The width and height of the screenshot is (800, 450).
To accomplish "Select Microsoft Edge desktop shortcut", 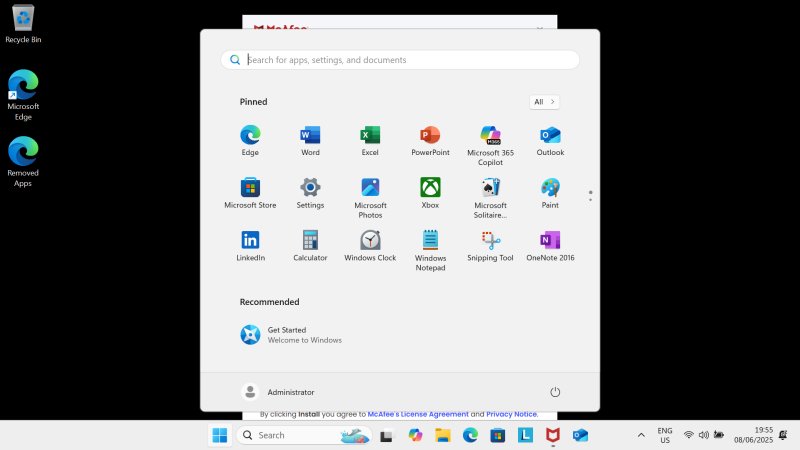I will coord(23,95).
